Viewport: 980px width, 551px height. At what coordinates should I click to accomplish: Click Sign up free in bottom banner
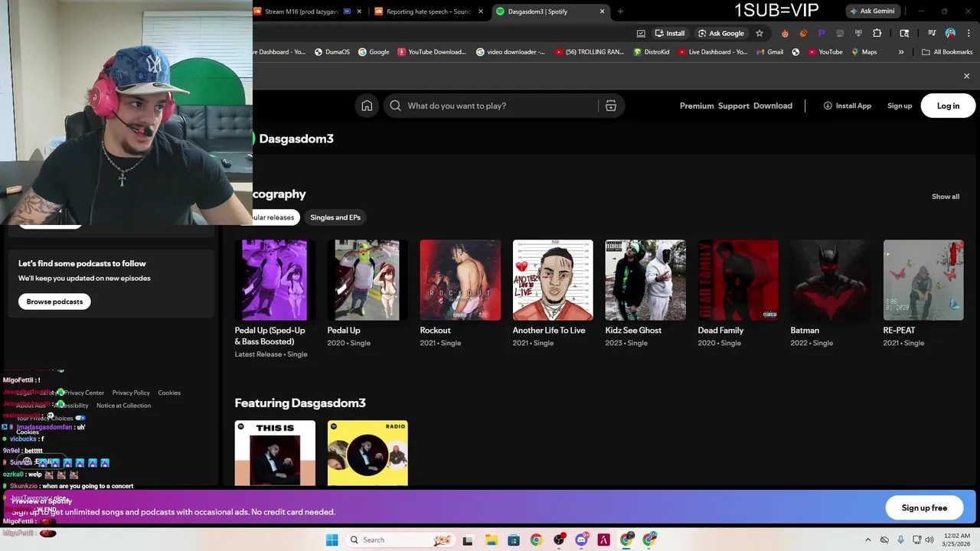click(924, 507)
